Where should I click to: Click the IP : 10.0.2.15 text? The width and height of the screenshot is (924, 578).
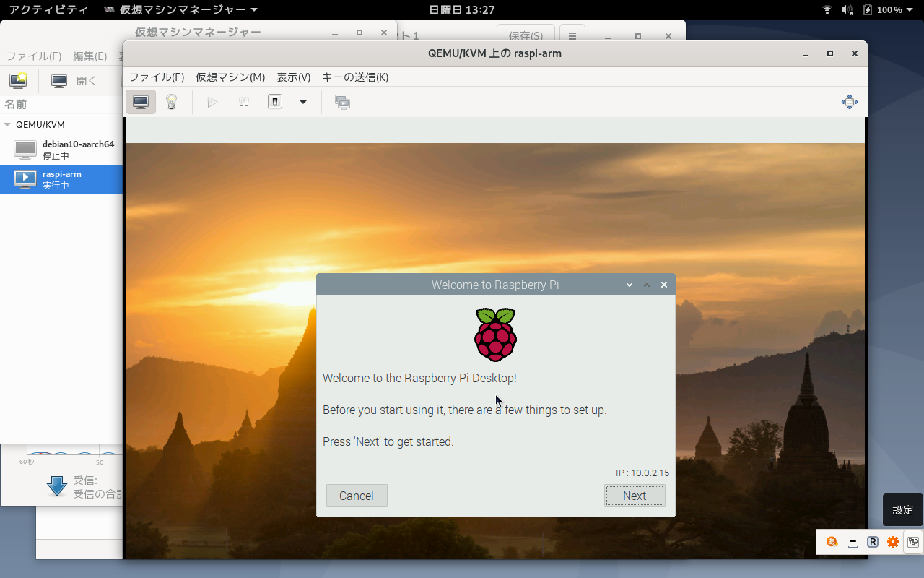(642, 473)
